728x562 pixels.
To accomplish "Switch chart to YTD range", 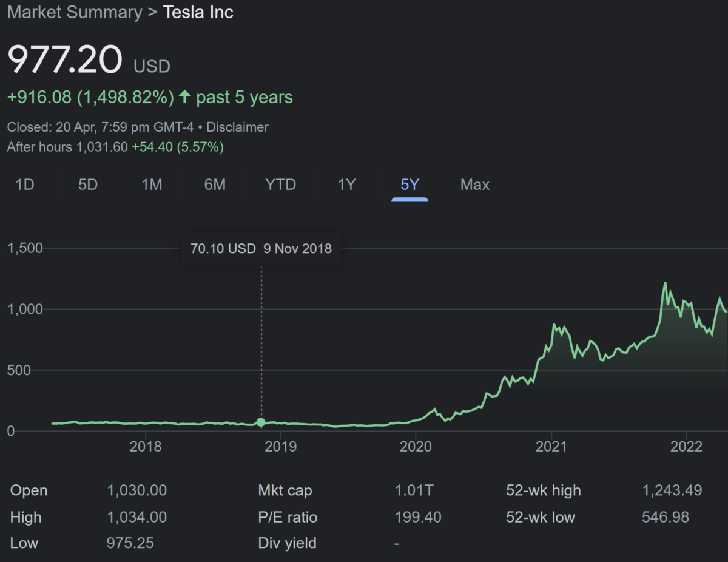I will [280, 185].
